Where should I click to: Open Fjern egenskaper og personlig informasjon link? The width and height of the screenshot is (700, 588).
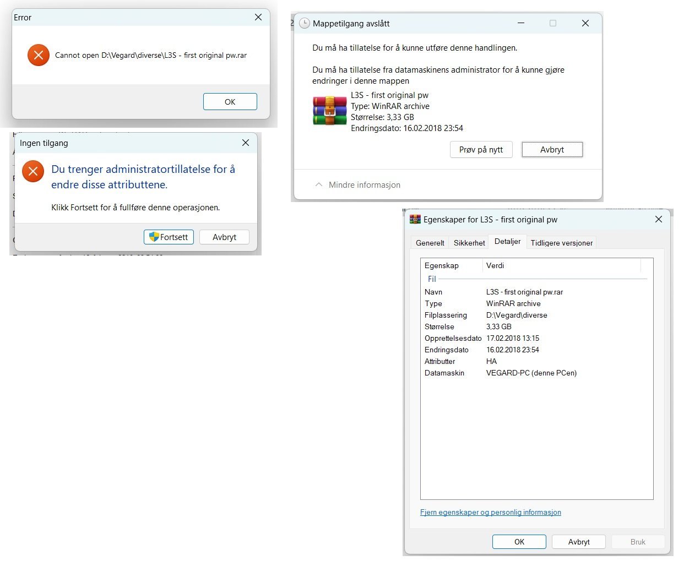491,512
